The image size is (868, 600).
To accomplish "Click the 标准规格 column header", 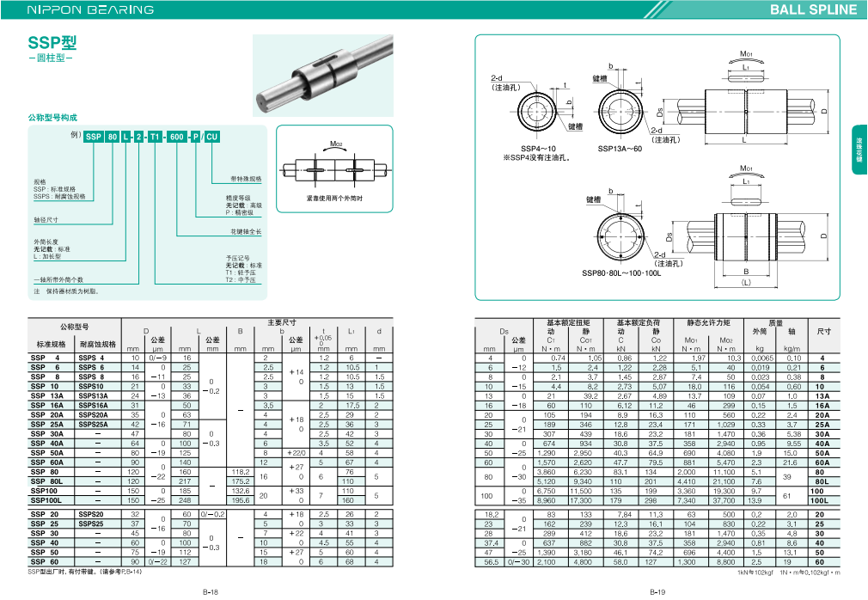I will pyautogui.click(x=52, y=344).
